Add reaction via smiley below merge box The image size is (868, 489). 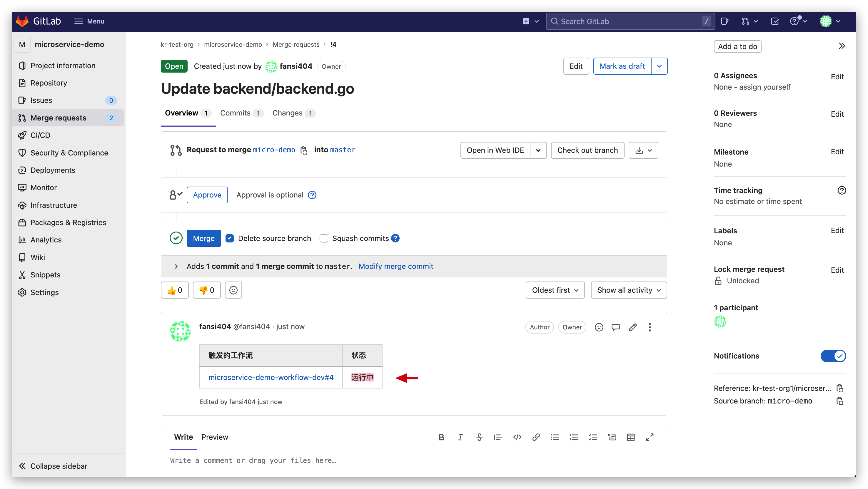tap(233, 290)
